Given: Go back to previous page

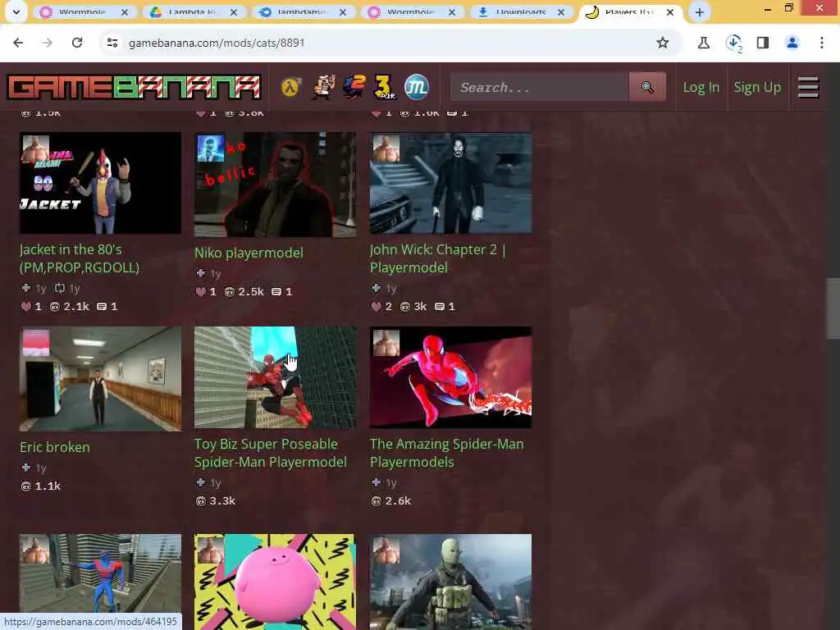Looking at the screenshot, I should click(18, 43).
